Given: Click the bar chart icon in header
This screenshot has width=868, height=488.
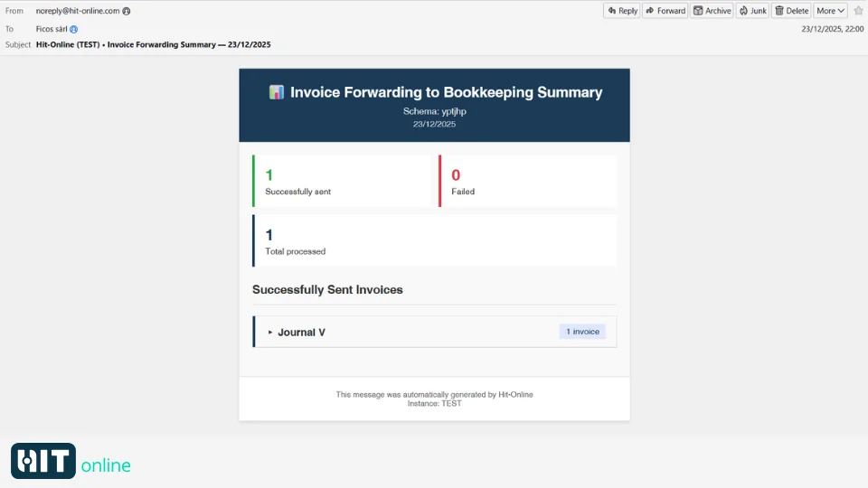Looking at the screenshot, I should (277, 92).
